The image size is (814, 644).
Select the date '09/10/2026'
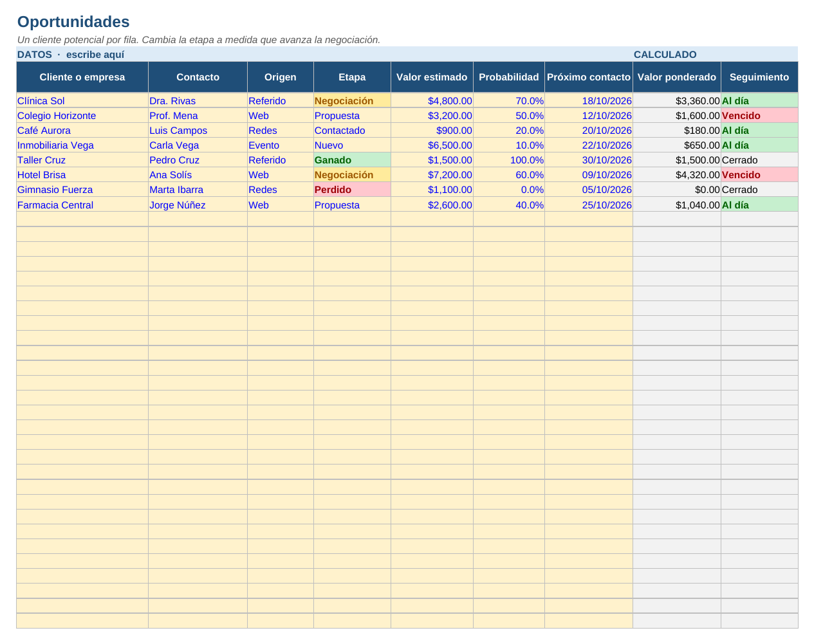pos(589,174)
